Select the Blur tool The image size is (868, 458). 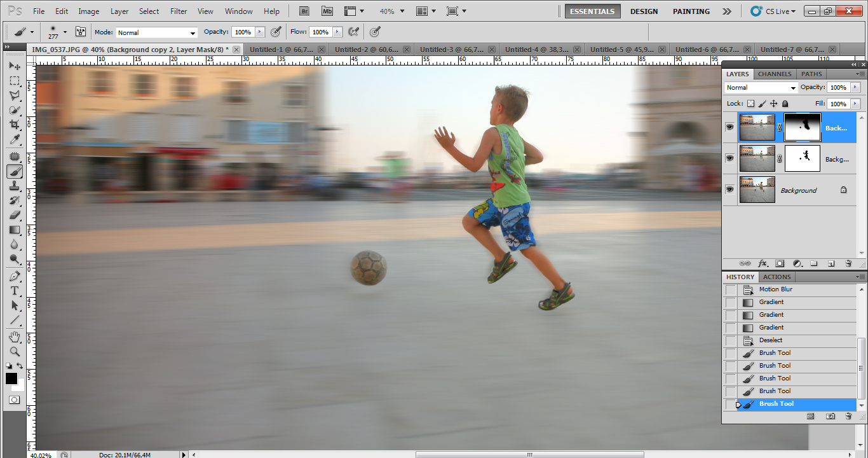click(x=14, y=244)
